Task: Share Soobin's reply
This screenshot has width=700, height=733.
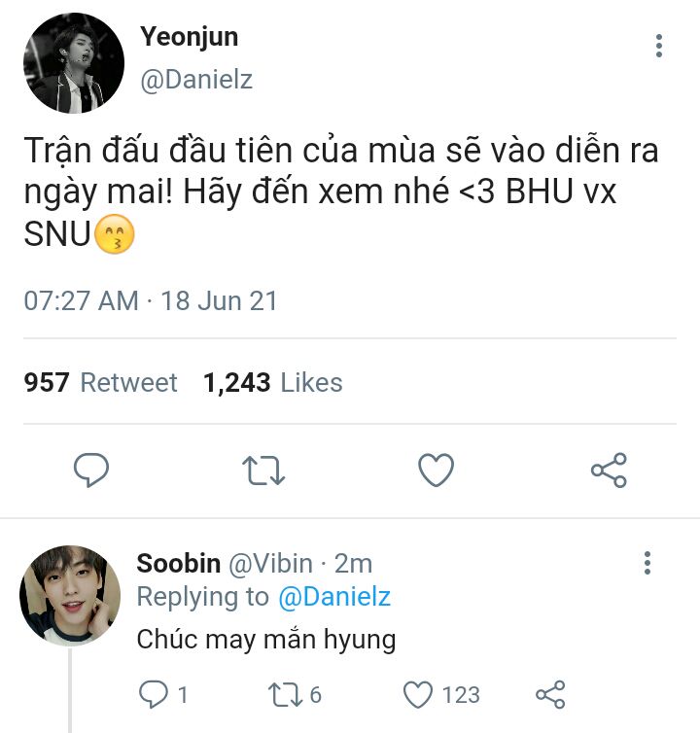Action: [x=550, y=694]
